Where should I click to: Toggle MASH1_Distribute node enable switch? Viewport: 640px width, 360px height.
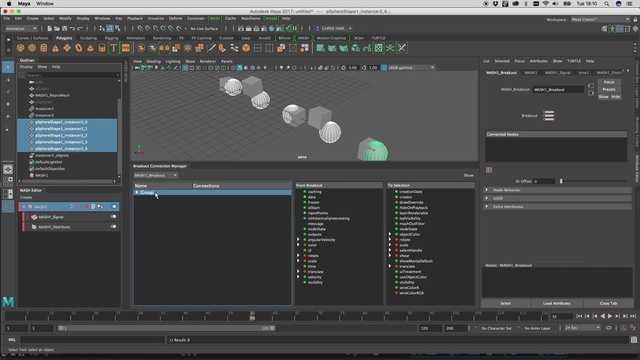click(113, 227)
